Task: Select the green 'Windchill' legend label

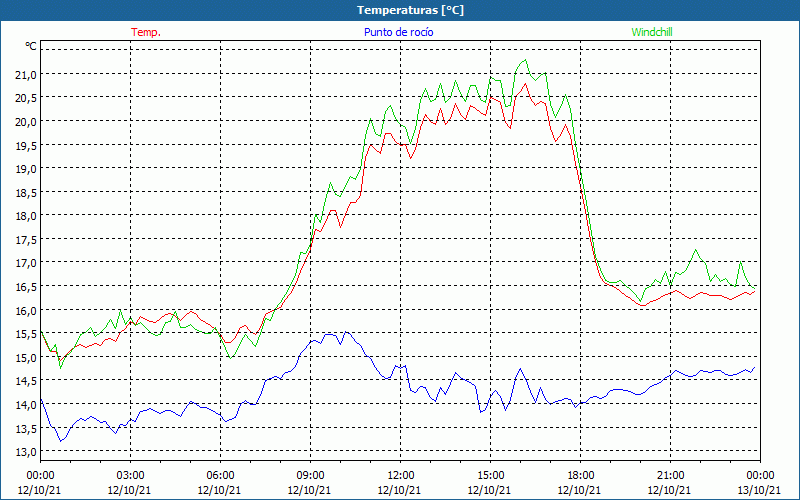Action: pos(652,32)
